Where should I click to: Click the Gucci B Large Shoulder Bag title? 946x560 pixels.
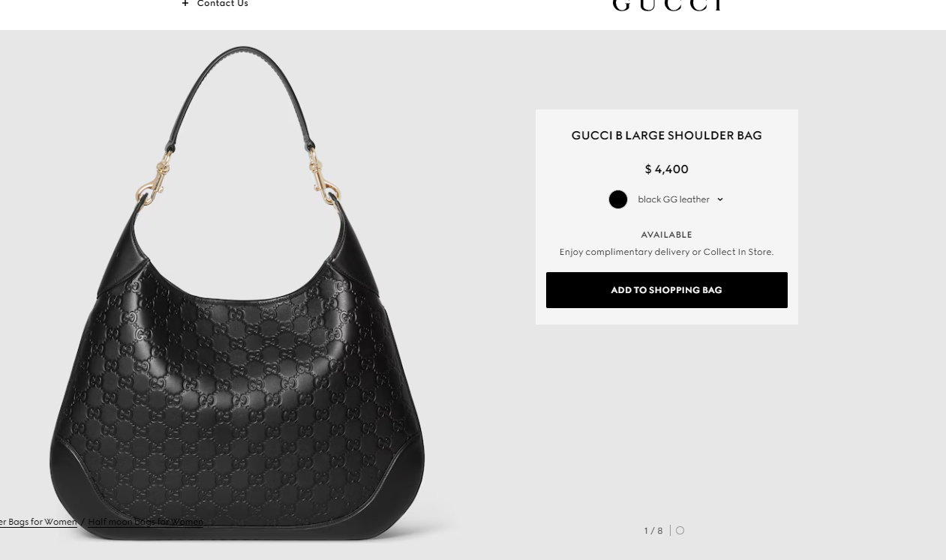coord(667,136)
